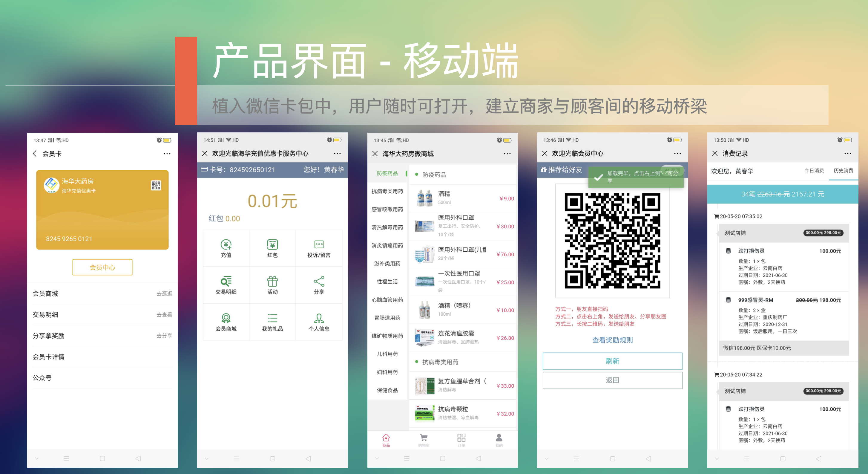
Task: Select 滋补类用药 category
Action: pyautogui.click(x=387, y=264)
